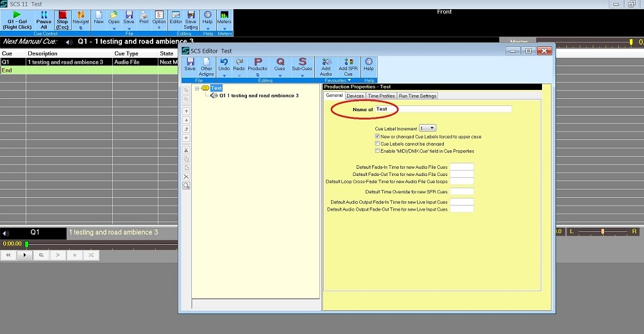644x334 pixels.
Task: Click the find magnifier icon in editor sidebar
Action: point(186,186)
